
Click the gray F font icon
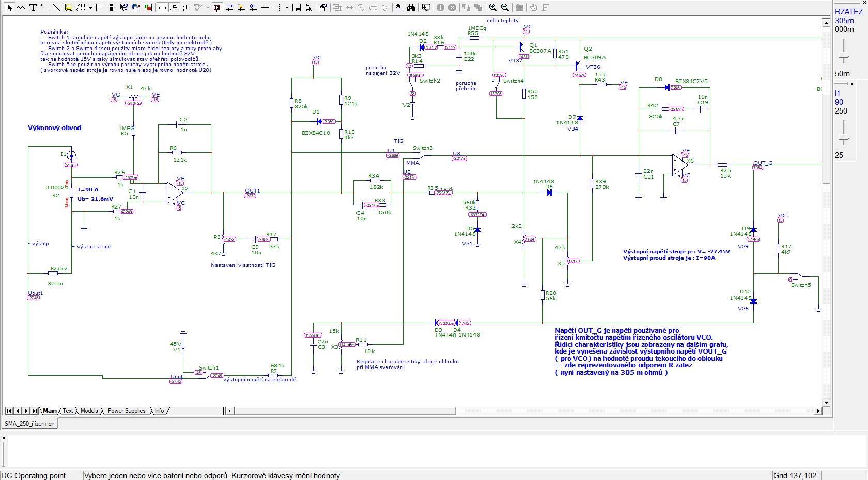[x=545, y=8]
